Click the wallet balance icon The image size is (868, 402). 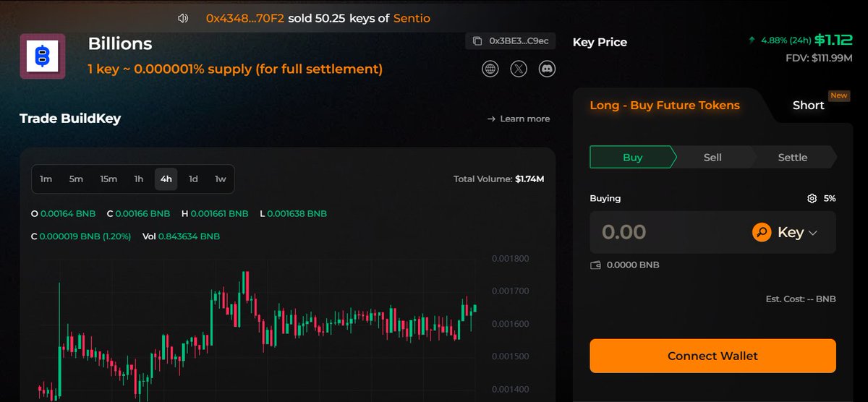point(596,265)
